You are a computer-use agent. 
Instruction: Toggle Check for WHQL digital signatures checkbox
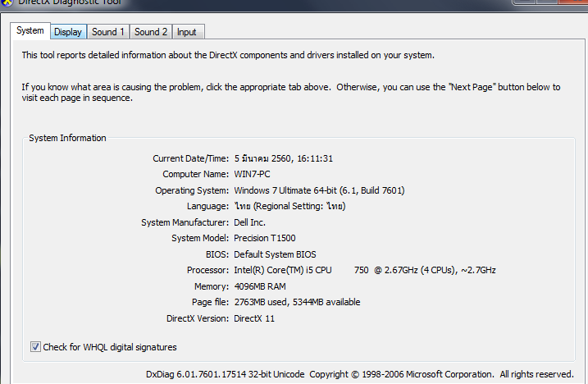(36, 347)
